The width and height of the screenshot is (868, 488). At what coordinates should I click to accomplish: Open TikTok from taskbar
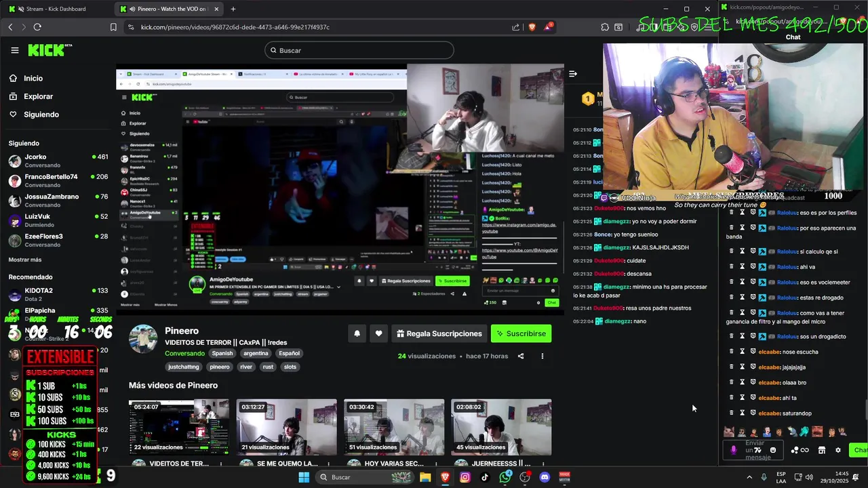pyautogui.click(x=485, y=477)
